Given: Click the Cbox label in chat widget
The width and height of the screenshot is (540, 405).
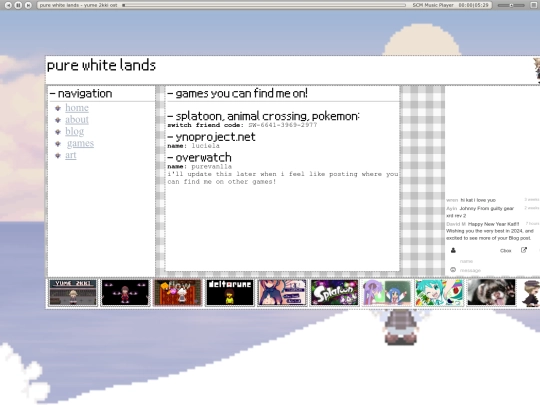Looking at the screenshot, I should click(x=506, y=251).
